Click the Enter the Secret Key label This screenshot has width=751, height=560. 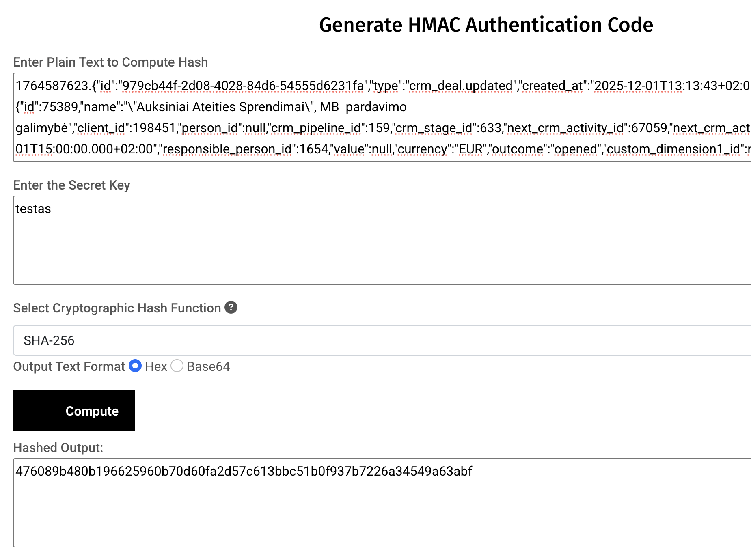[x=71, y=185]
